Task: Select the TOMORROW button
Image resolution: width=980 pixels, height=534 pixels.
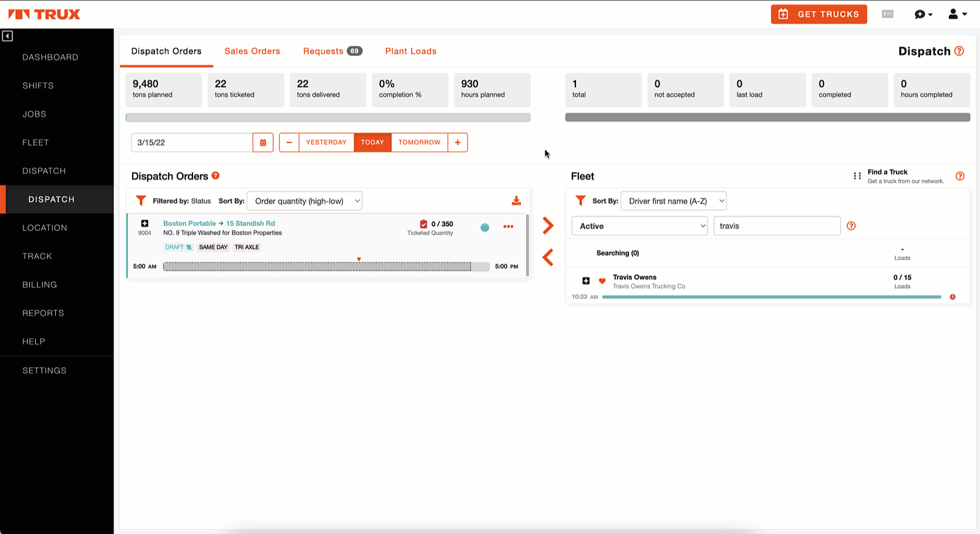Action: [419, 142]
